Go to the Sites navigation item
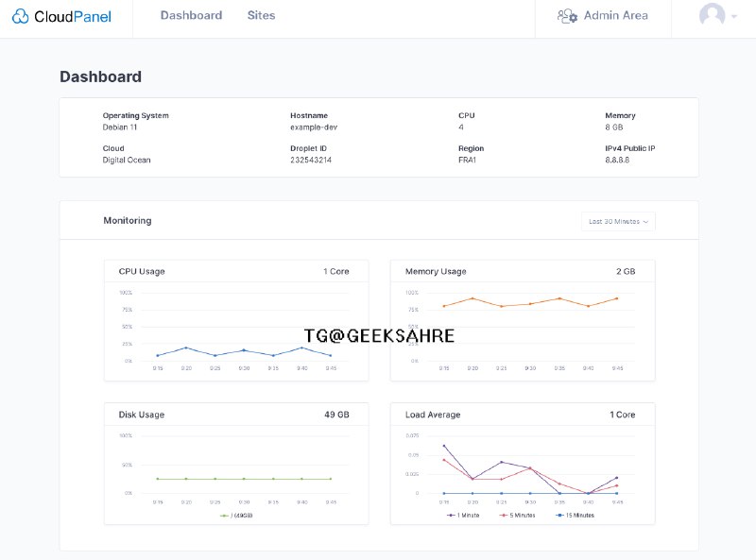Screen dimensions: 756x560 (x=261, y=15)
